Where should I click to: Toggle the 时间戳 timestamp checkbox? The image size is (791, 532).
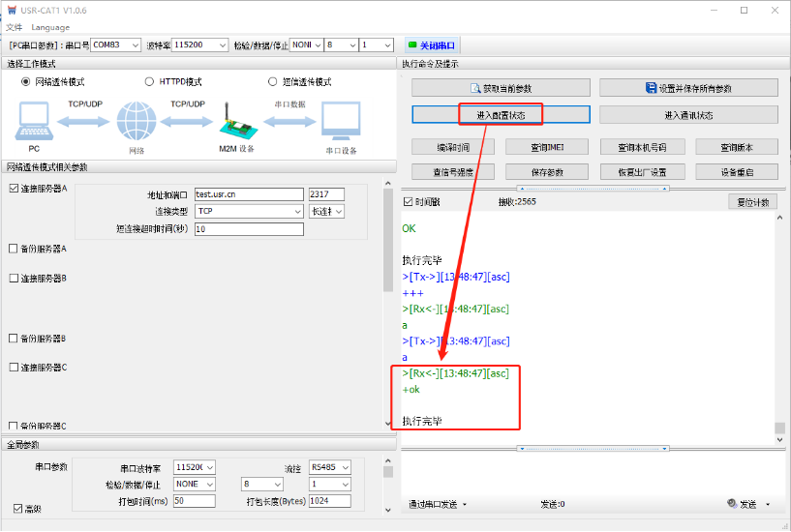(x=409, y=202)
